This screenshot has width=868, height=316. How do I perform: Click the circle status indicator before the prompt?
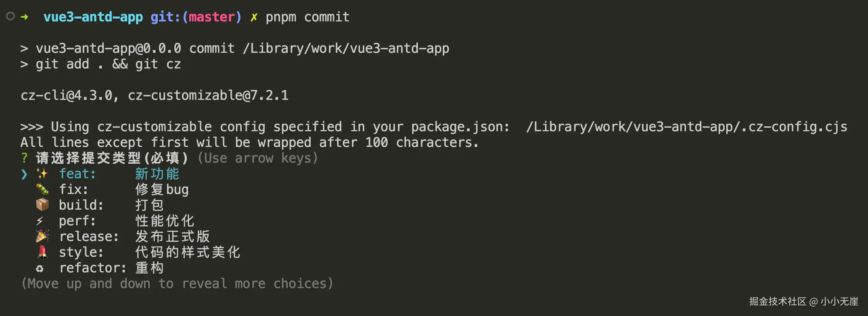pyautogui.click(x=11, y=16)
